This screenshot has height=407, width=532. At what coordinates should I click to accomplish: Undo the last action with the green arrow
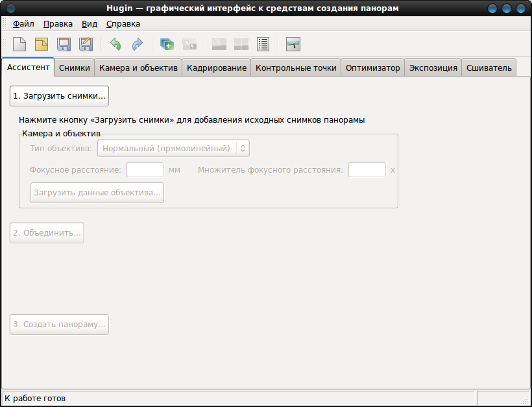[115, 44]
